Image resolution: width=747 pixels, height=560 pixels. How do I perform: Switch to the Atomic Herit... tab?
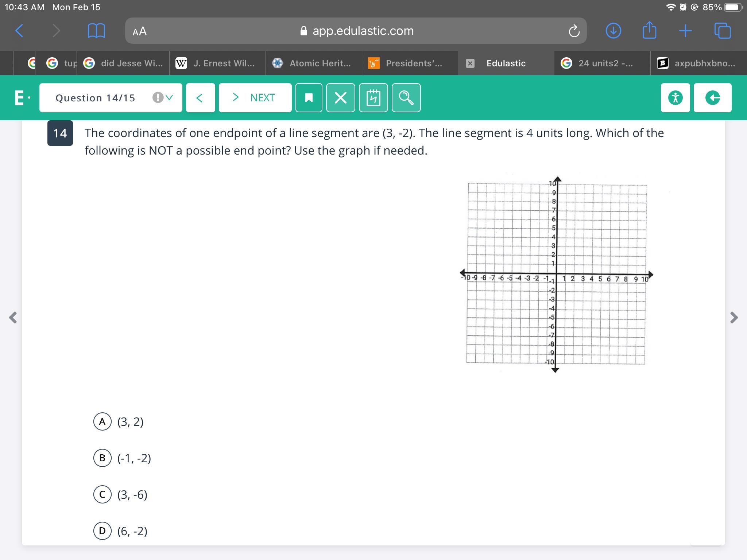(314, 63)
